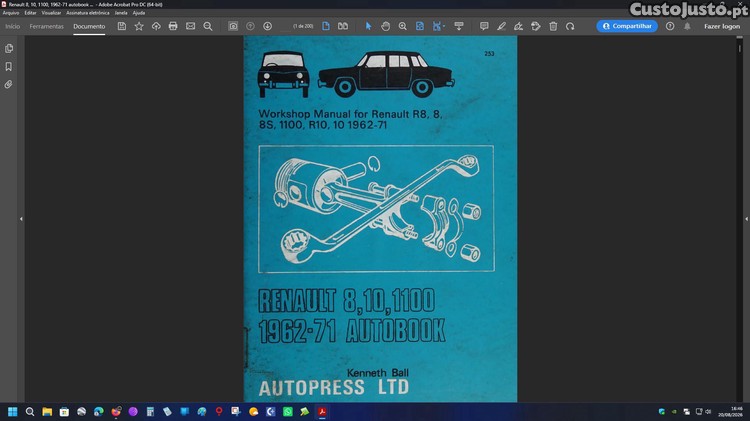
Task: Open the Visualizar menu
Action: [x=51, y=13]
